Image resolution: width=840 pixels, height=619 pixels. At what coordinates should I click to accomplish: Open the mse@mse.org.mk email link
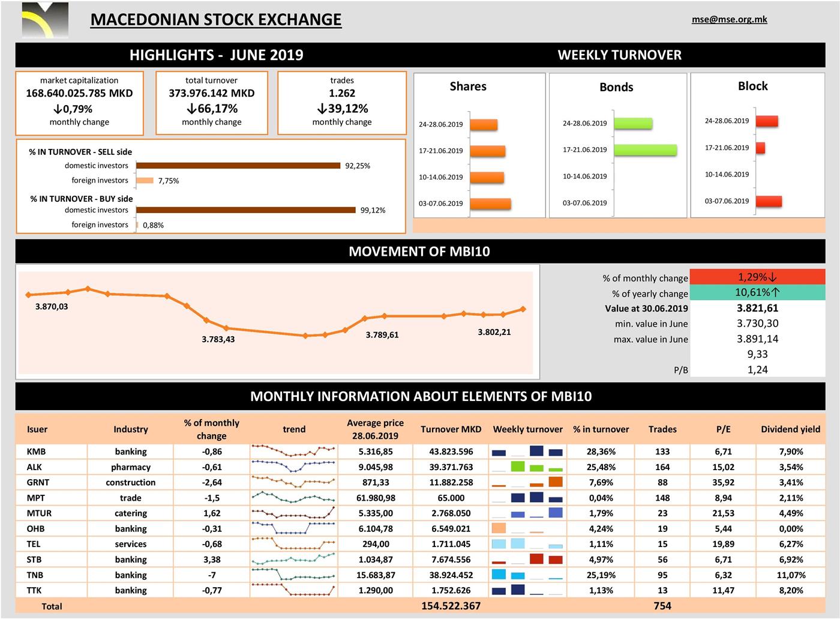pos(729,19)
